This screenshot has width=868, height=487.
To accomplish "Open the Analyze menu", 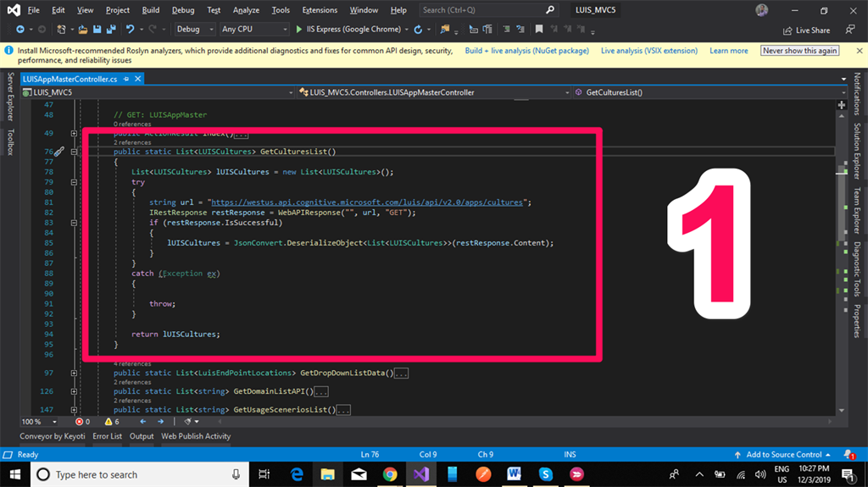I will tap(246, 10).
